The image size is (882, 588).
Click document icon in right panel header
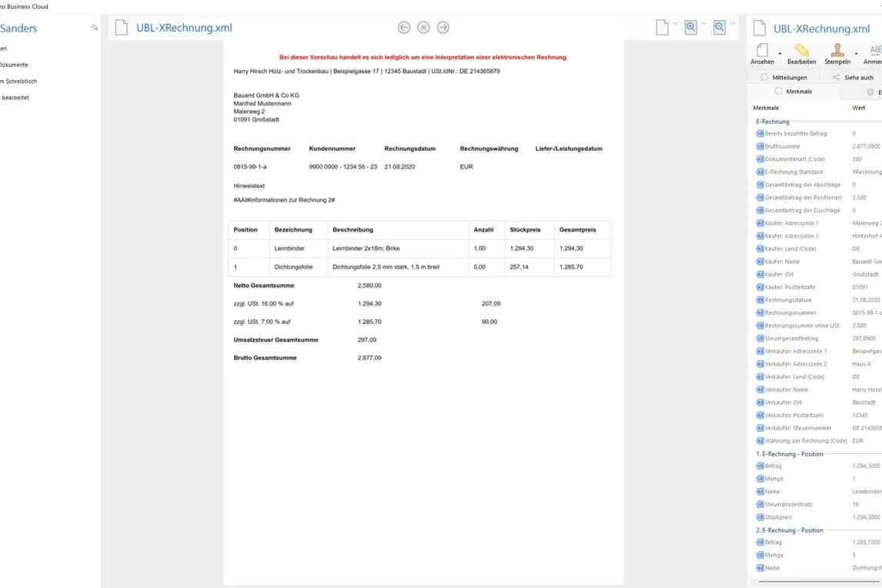(760, 28)
